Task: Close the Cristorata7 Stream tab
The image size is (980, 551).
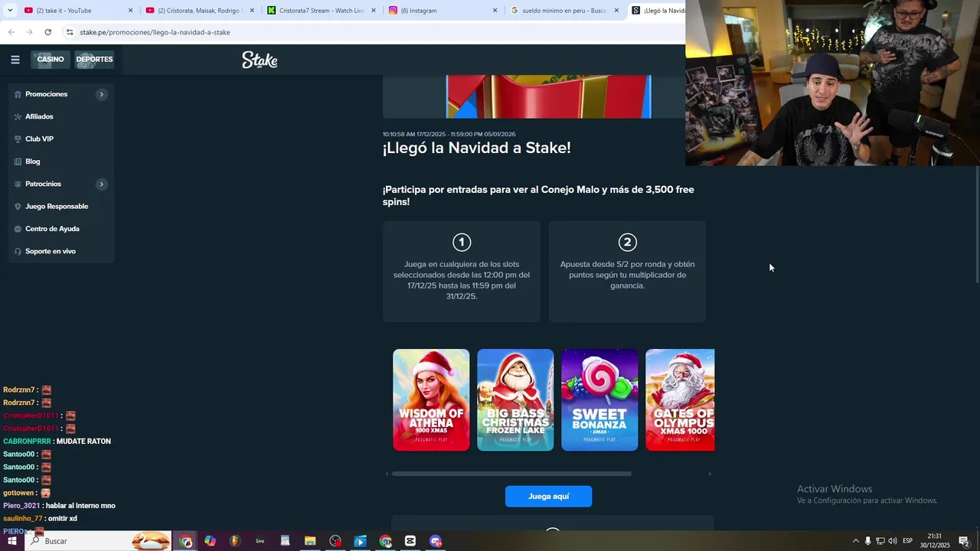Action: coord(374,11)
